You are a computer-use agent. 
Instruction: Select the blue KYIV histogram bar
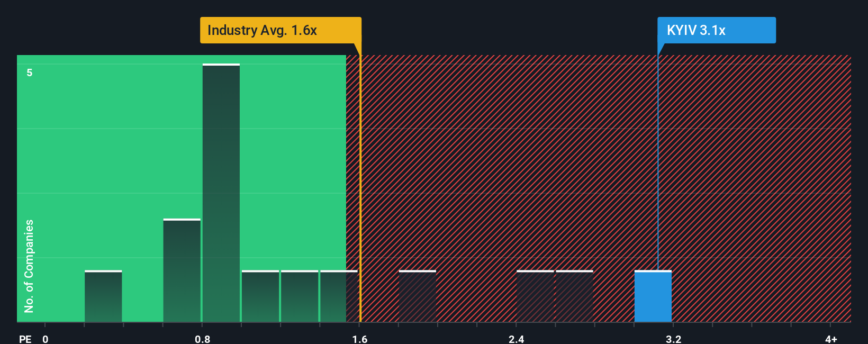click(x=653, y=296)
